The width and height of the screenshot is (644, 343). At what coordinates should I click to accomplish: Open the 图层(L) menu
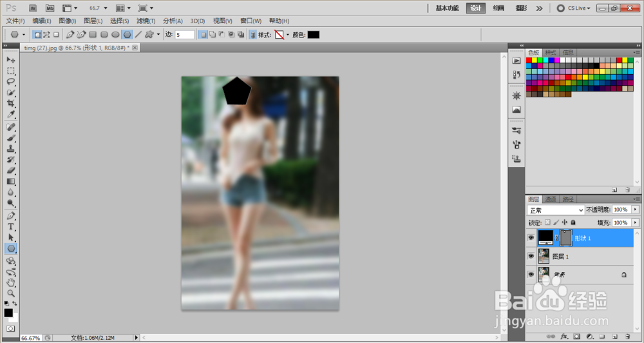click(x=93, y=21)
